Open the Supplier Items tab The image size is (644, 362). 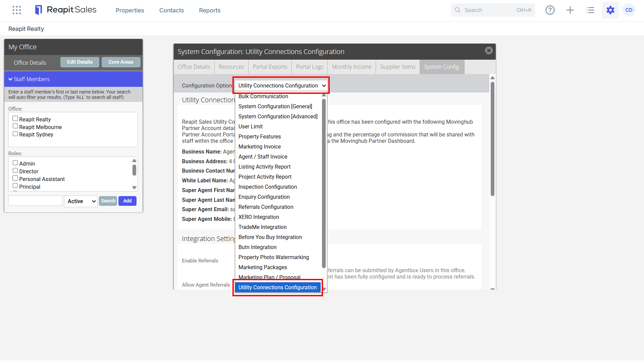[398, 67]
